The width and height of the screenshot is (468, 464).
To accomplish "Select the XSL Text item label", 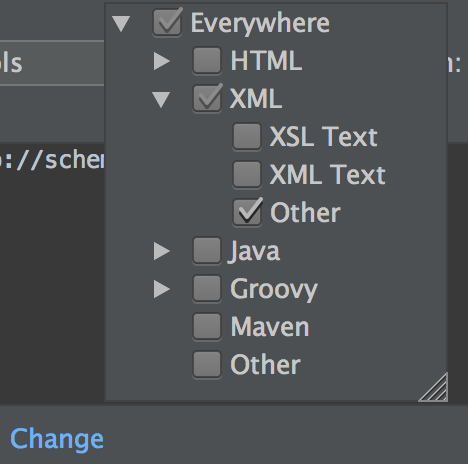I will click(x=323, y=137).
